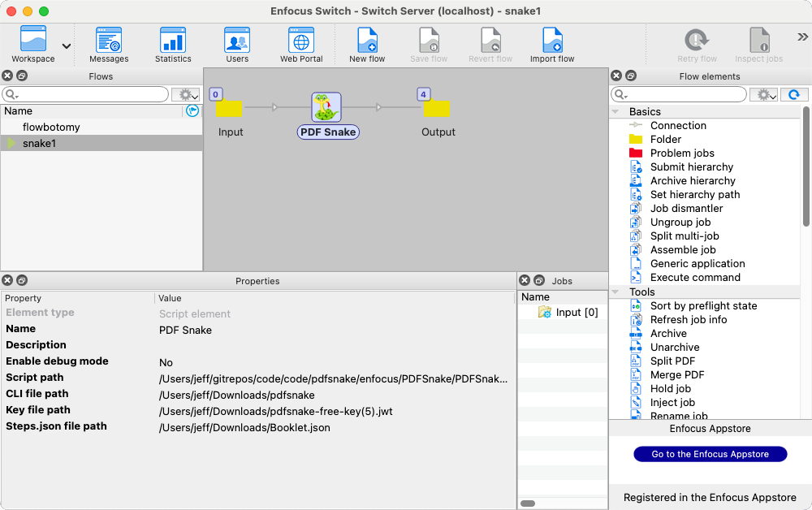This screenshot has width=812, height=510.
Task: Focus the Flows search field
Action: [85, 94]
